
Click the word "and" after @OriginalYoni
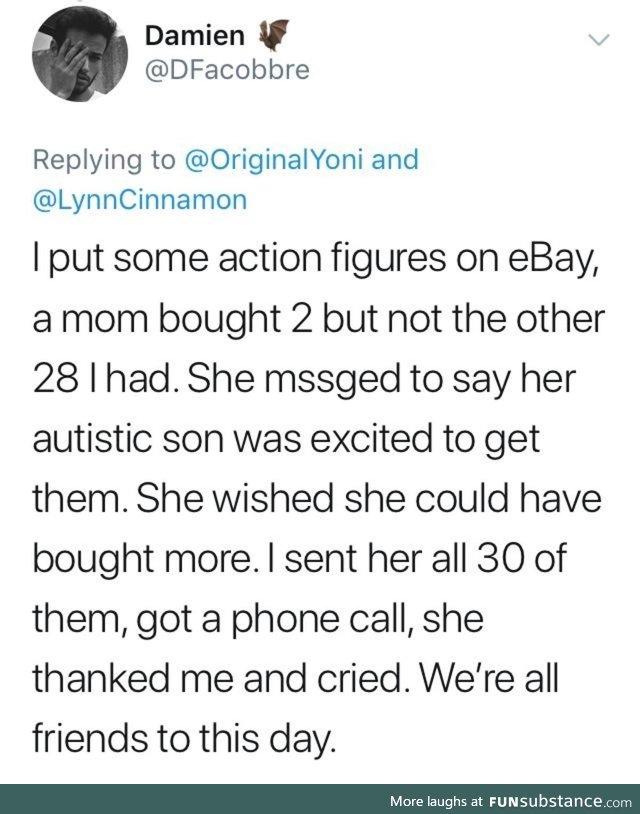click(395, 159)
